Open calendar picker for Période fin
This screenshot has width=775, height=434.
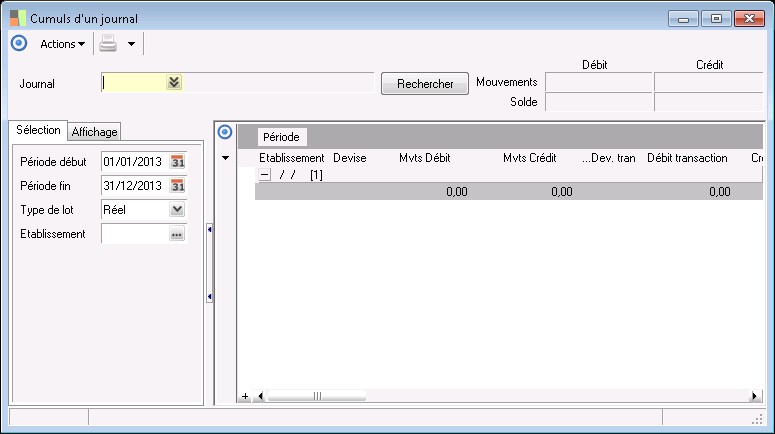(x=177, y=186)
